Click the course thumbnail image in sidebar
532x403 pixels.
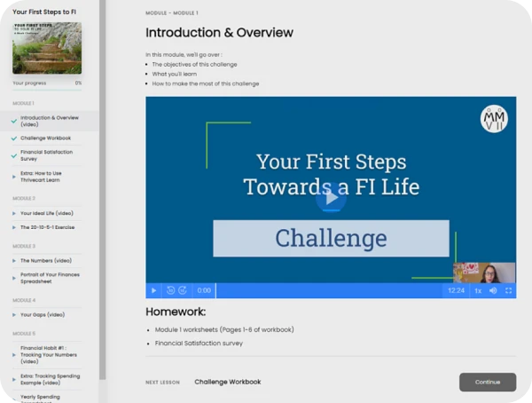(47, 49)
